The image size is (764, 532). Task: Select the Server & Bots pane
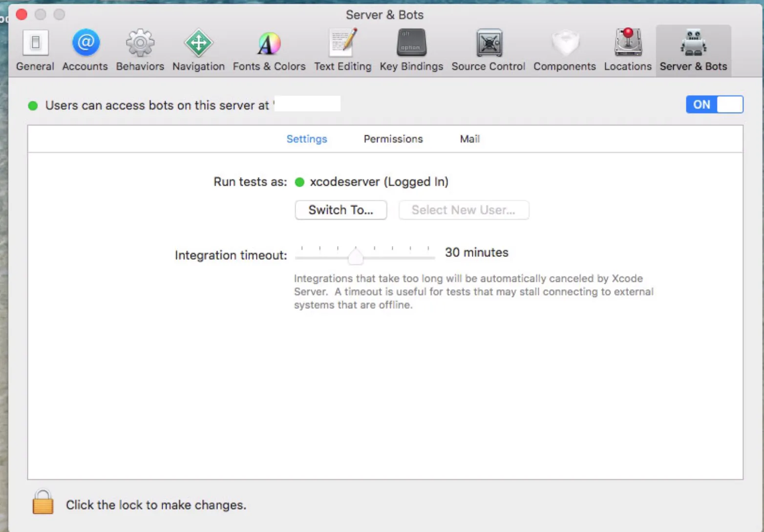pos(693,50)
